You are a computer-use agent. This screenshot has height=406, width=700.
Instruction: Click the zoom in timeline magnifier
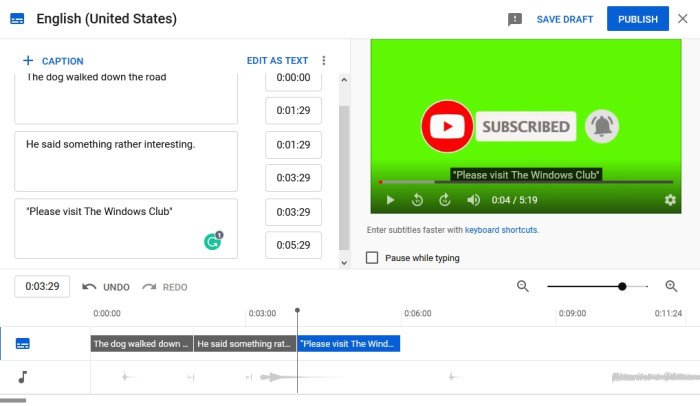point(671,286)
